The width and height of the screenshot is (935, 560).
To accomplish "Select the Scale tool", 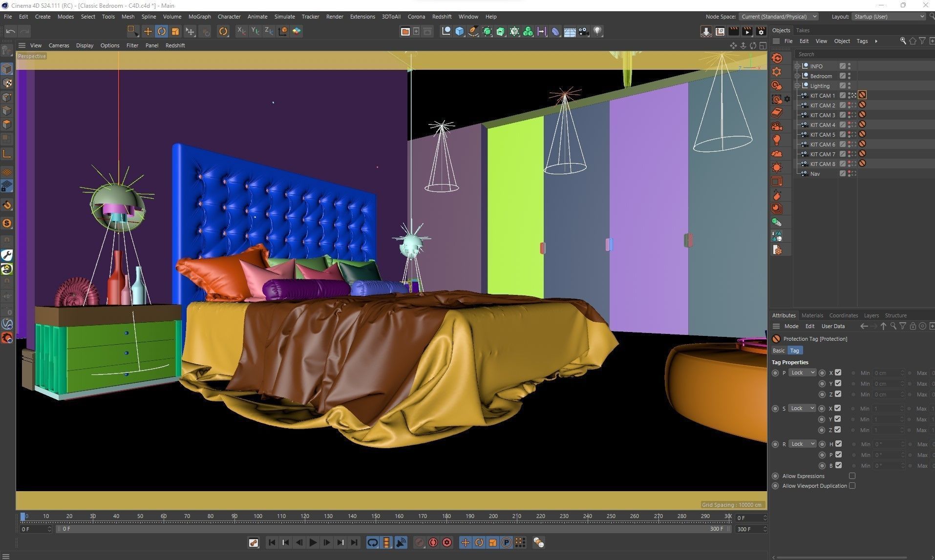I will coord(175,31).
